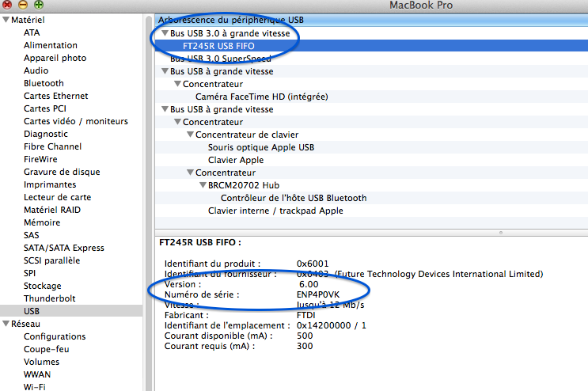This screenshot has height=391, width=588.
Task: Select Souris optique Apple USB
Action: [x=260, y=147]
